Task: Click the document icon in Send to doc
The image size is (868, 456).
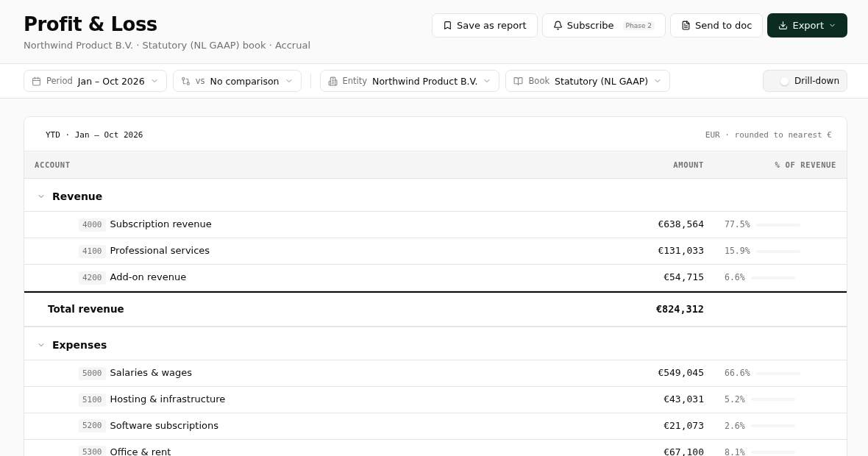Action: (686, 26)
